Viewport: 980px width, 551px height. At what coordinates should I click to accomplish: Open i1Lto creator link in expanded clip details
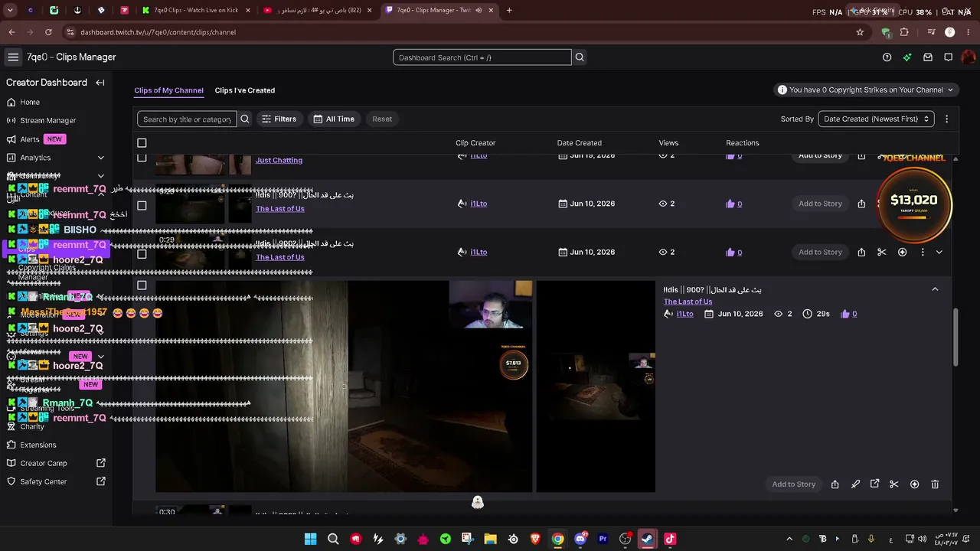(x=685, y=314)
